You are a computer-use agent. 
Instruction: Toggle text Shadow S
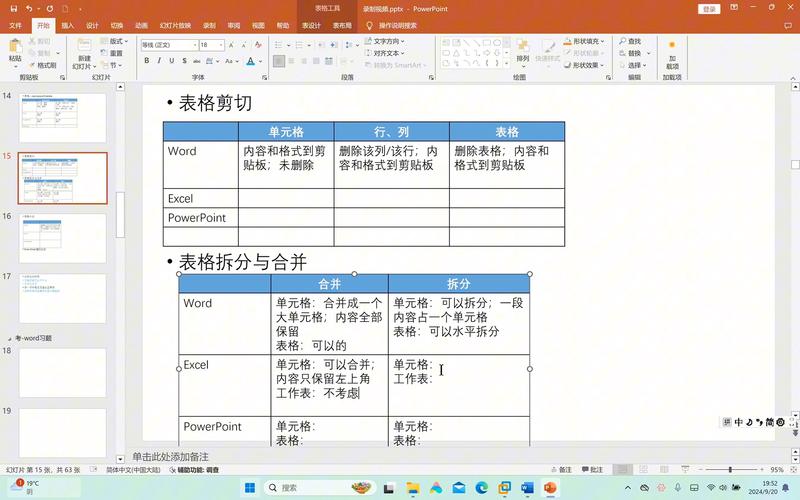(x=184, y=61)
